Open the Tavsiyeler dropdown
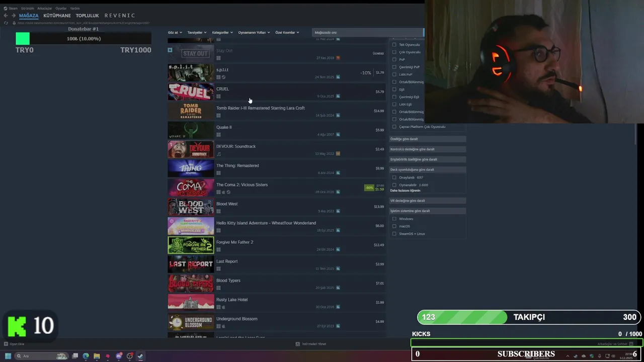The image size is (644, 362). (197, 33)
